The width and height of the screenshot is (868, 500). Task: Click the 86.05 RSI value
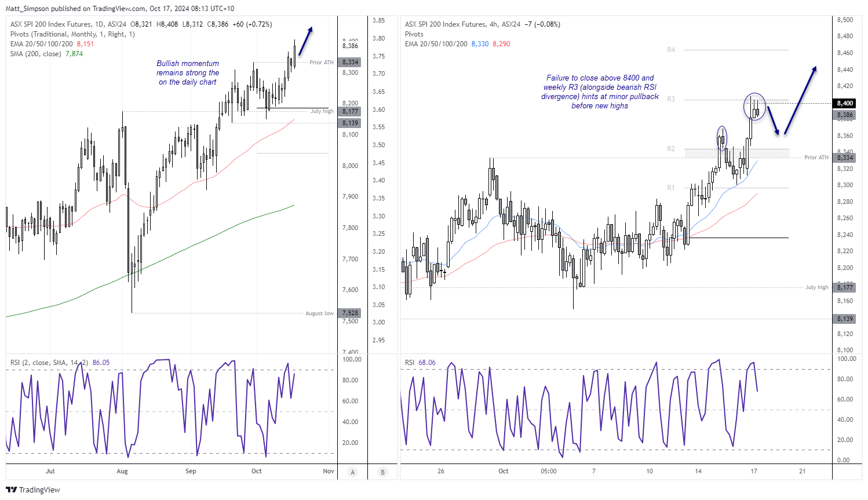tap(101, 363)
